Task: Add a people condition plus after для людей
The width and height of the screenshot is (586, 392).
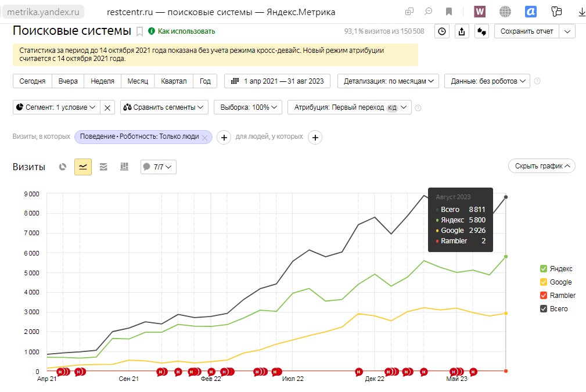Action: (x=315, y=138)
